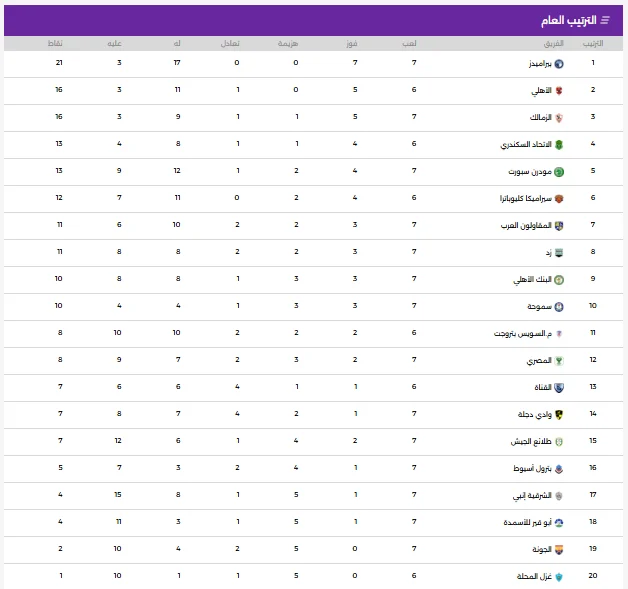This screenshot has height=589, width=628.
Task: Click the سيراميكا كليوباترا club logo
Action: coord(559,199)
